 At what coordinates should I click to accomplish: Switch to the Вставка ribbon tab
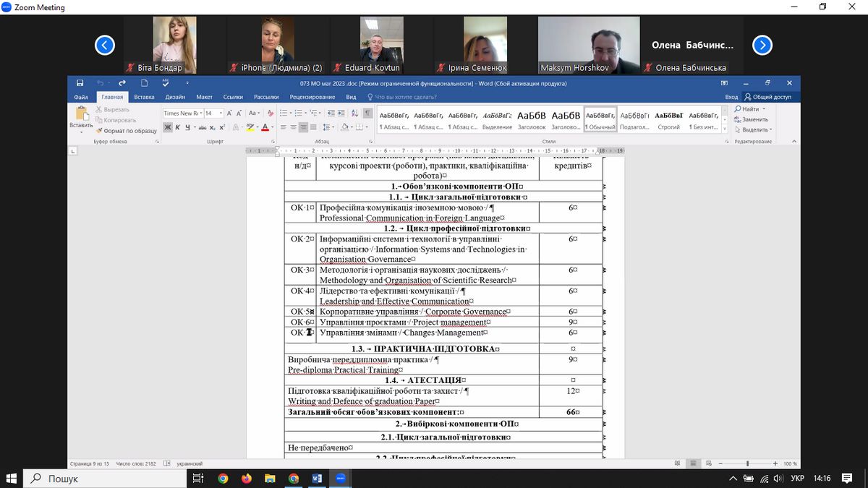tap(144, 97)
